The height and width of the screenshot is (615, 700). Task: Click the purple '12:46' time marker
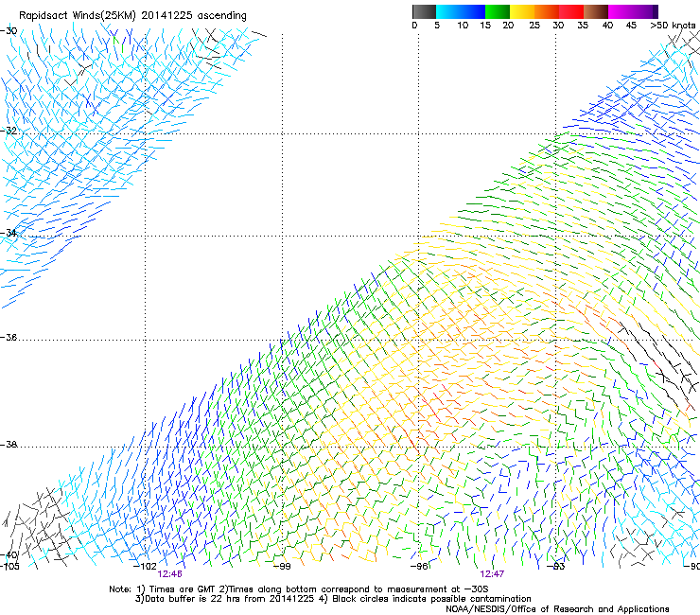point(169,574)
